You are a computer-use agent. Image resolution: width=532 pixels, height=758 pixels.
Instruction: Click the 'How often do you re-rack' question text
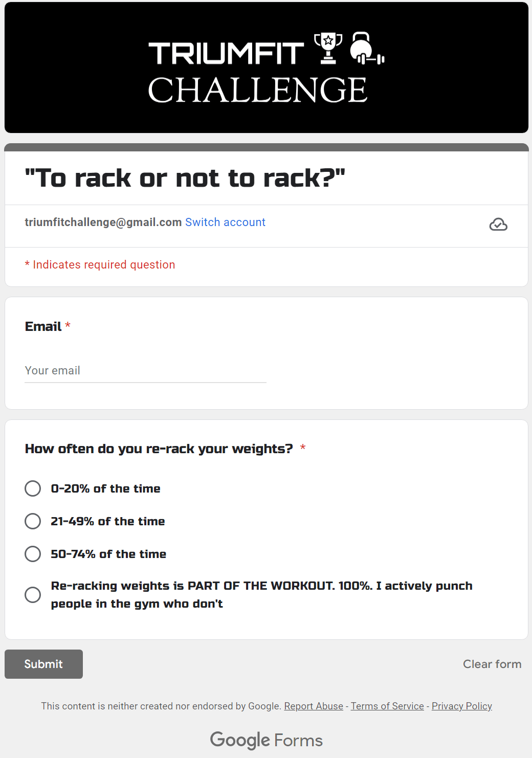click(x=159, y=449)
